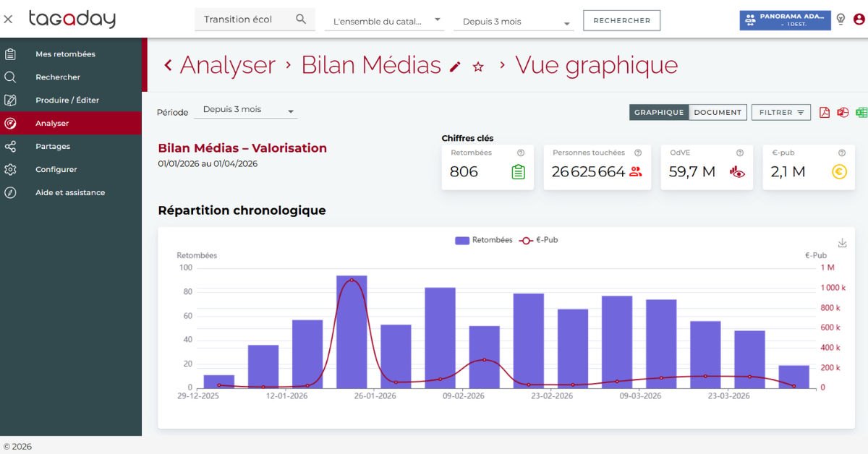Open the FILTRER button
Image resolution: width=868 pixels, height=454 pixels.
pyautogui.click(x=781, y=112)
